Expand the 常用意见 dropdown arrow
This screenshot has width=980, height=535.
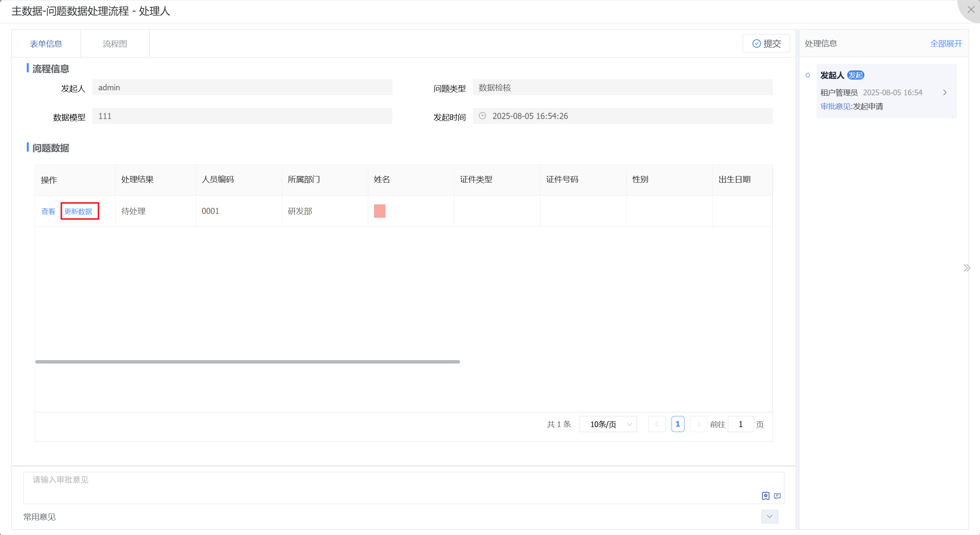point(769,517)
